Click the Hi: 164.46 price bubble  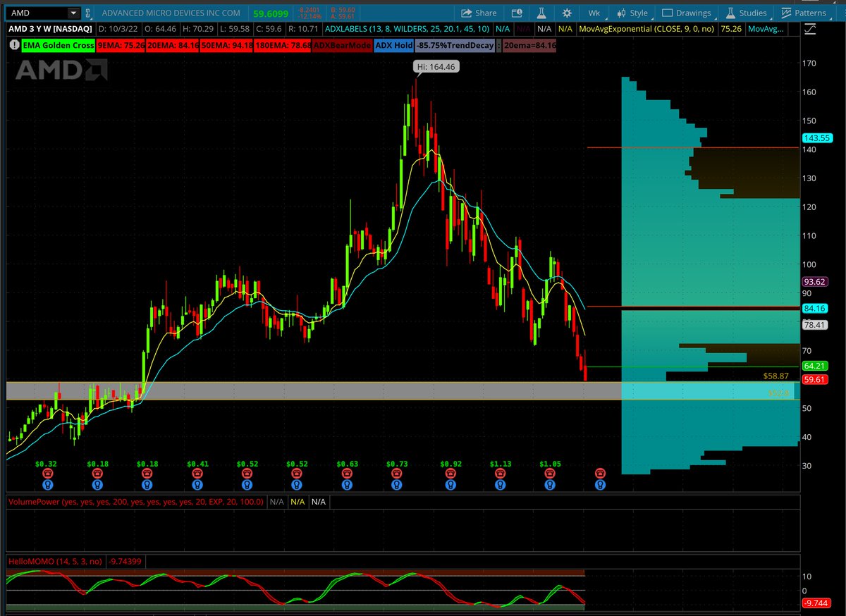pyautogui.click(x=436, y=68)
